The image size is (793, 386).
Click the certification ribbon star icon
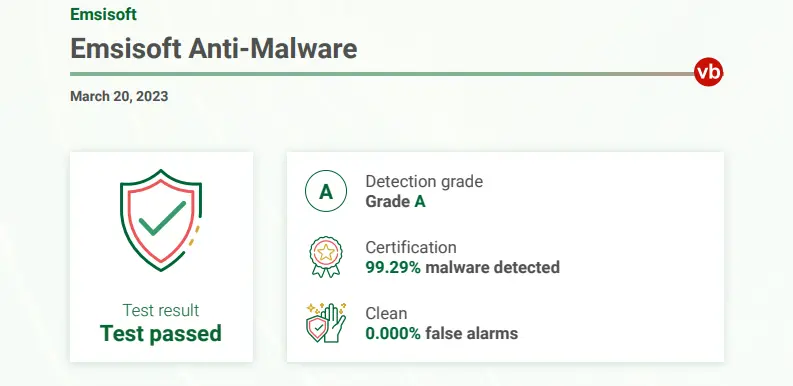tap(326, 256)
